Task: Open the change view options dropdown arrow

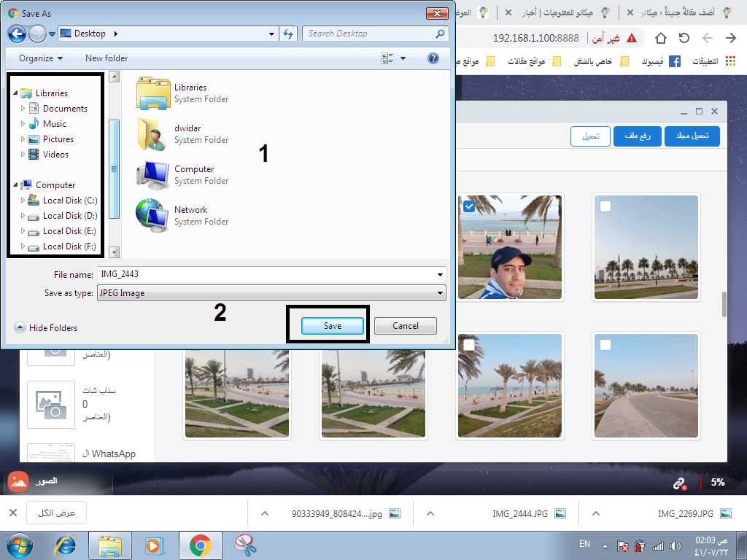Action: coord(403,58)
